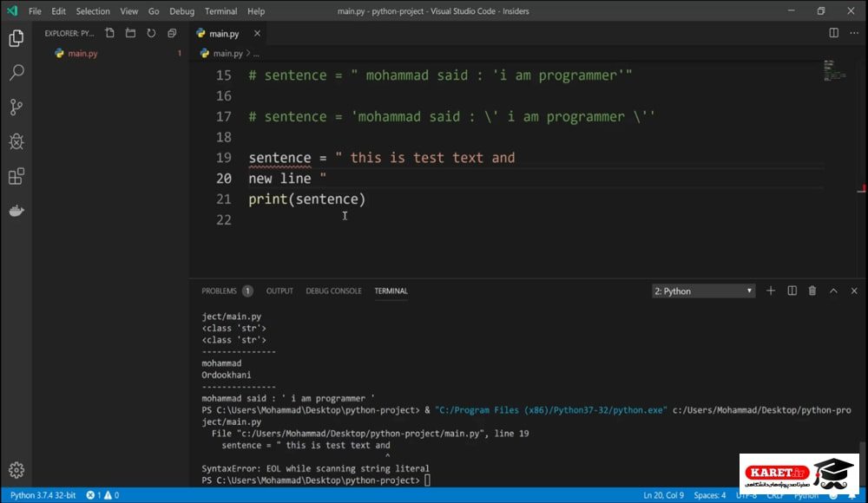Screen dimensions: 868x503
Task: Split the editor to the right
Action: pos(833,33)
